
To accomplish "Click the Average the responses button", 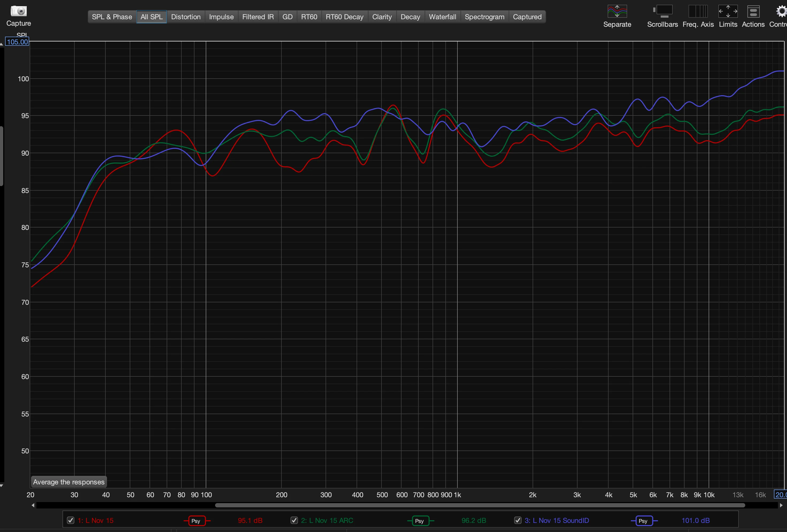I will pos(69,482).
